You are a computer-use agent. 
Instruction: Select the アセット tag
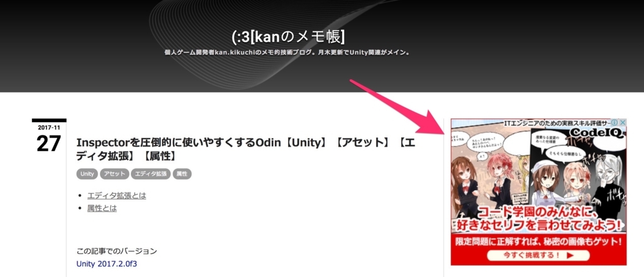click(114, 174)
